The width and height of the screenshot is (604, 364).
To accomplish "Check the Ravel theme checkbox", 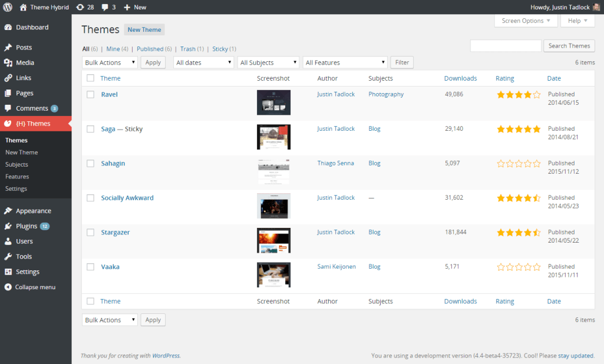I will point(91,94).
